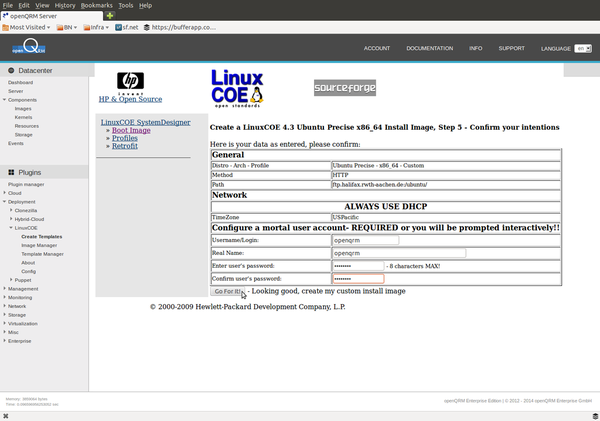Expand the Monitoring plugin group

[x=5, y=297]
